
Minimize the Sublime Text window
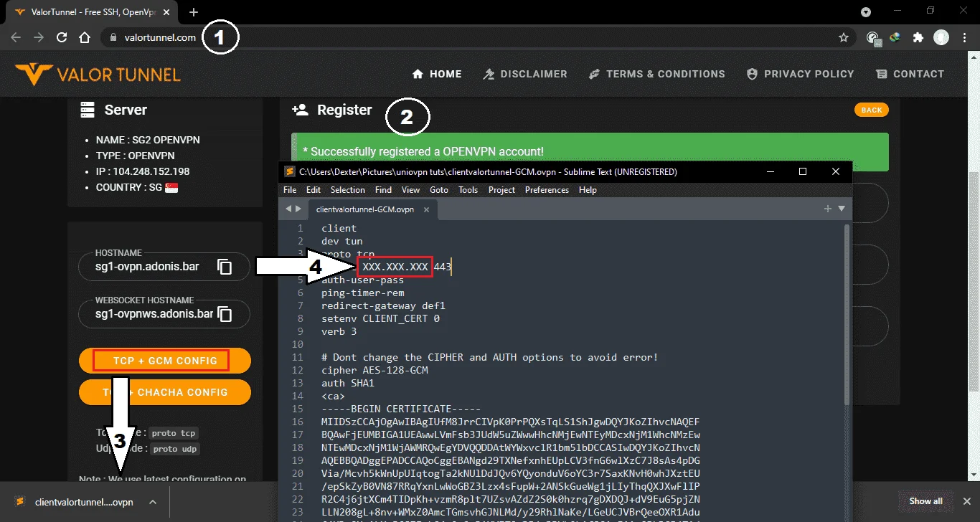click(x=770, y=171)
